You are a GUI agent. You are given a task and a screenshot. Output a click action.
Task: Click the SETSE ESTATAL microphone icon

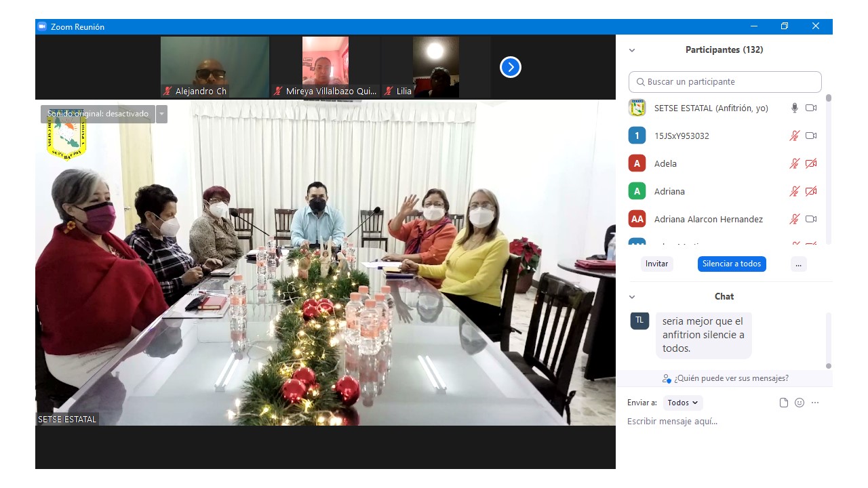794,108
